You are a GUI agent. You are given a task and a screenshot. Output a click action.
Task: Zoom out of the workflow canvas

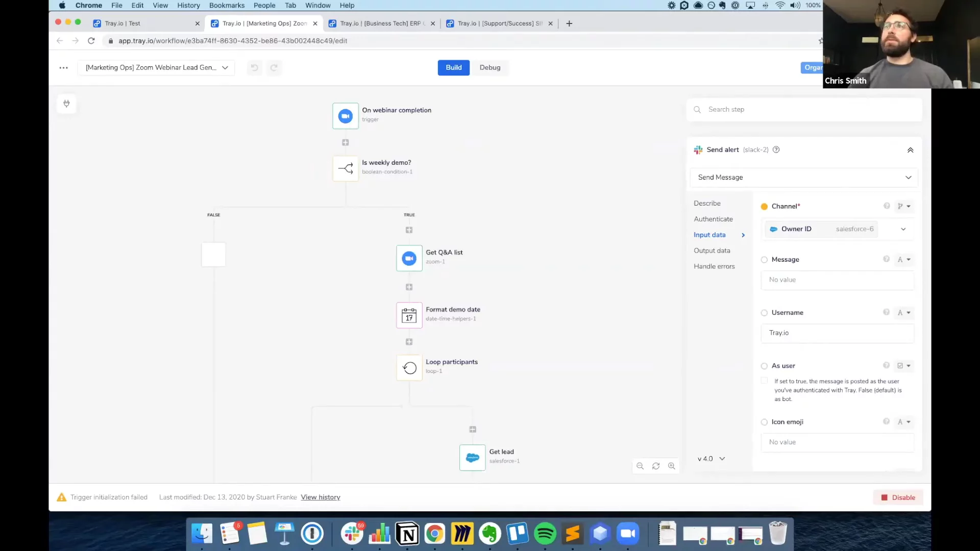640,466
